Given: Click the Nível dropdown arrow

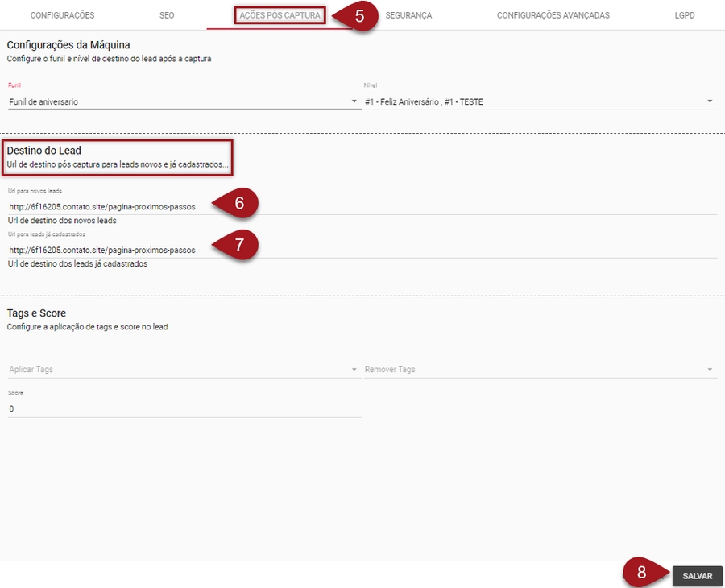Looking at the screenshot, I should coord(710,101).
